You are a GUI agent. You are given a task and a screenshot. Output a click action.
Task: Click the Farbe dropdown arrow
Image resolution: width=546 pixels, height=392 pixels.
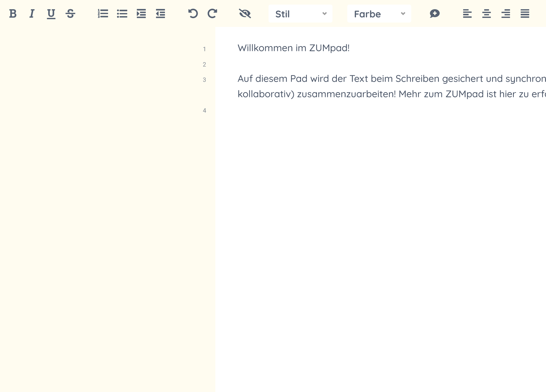(403, 14)
